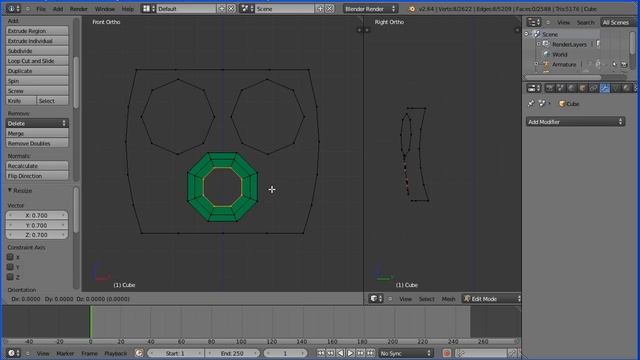Open the Modifiers wrench properties tab
This screenshot has height=360, width=640.
tap(604, 88)
